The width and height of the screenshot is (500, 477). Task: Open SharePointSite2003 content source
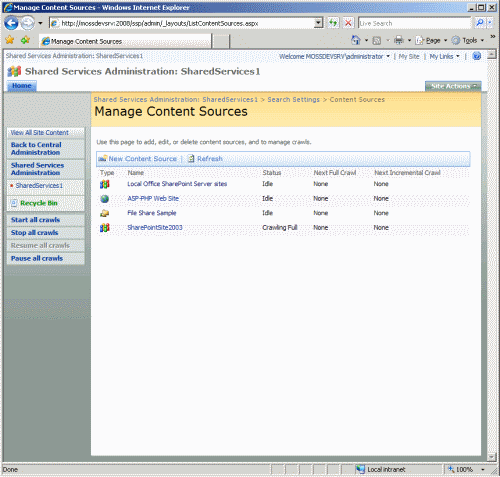[155, 228]
